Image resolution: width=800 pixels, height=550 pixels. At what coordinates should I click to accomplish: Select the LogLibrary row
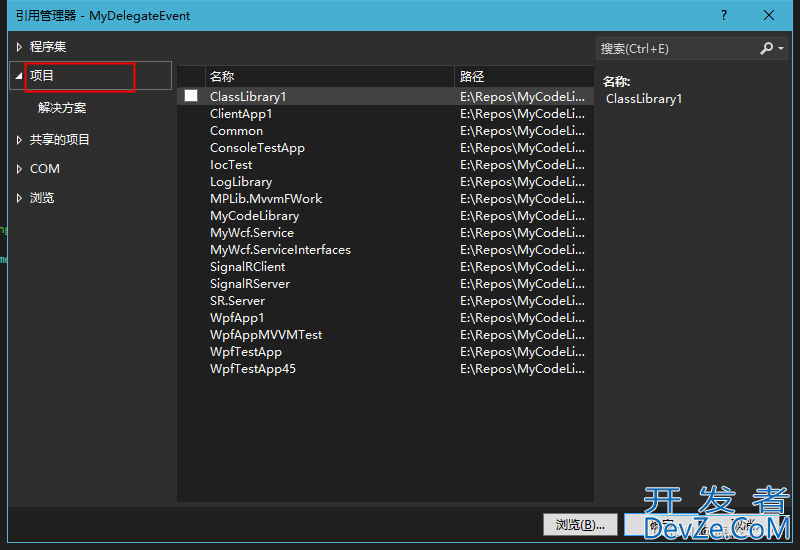tap(386, 182)
